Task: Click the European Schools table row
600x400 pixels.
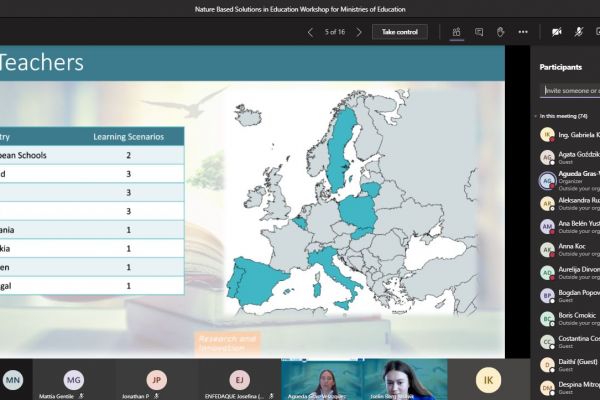Action: (x=92, y=155)
